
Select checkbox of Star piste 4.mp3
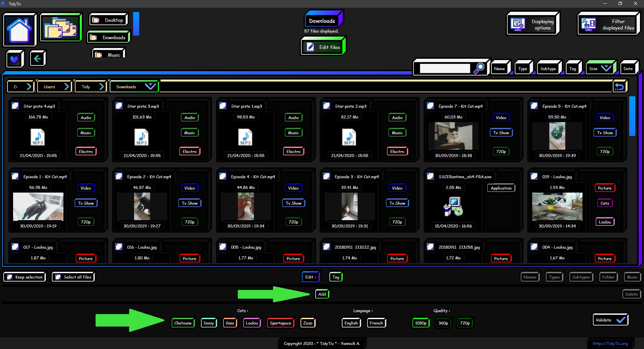click(x=15, y=106)
